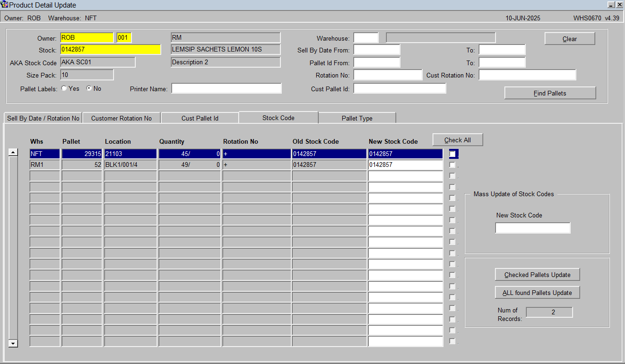Click the Check All button

click(x=458, y=140)
